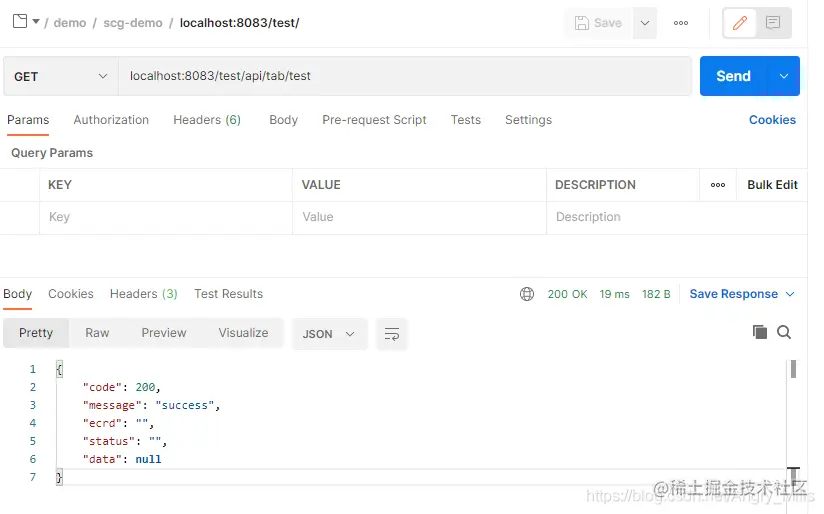Open the three-dot menu next to Save
This screenshot has height=514, width=824.
click(x=681, y=23)
